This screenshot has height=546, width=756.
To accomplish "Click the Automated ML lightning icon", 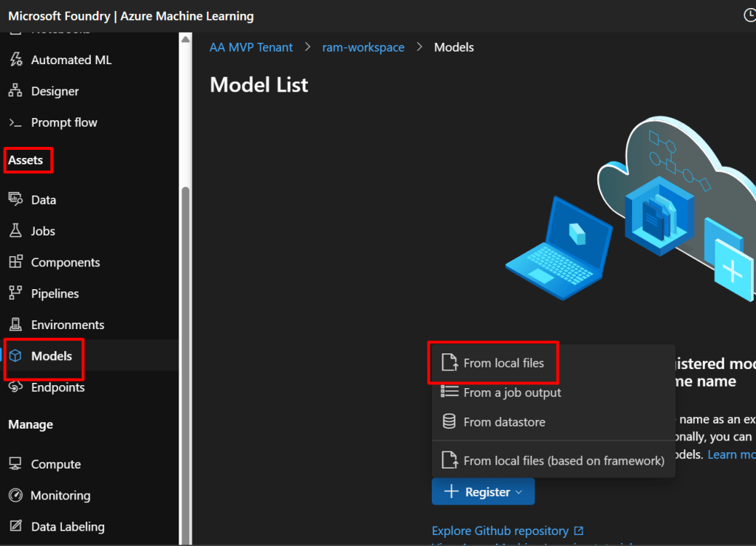I will coord(16,60).
